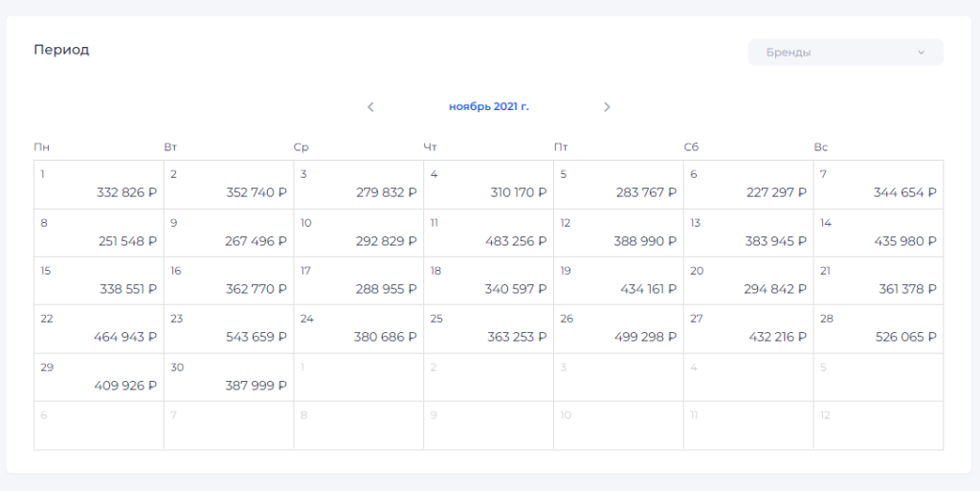Click the dropdown chevron in Бренды field

click(922, 53)
